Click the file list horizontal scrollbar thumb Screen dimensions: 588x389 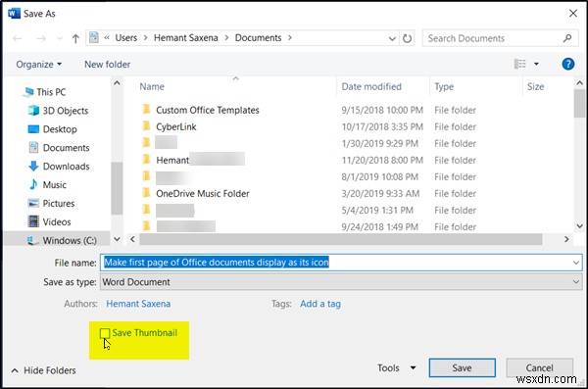[x=340, y=239]
